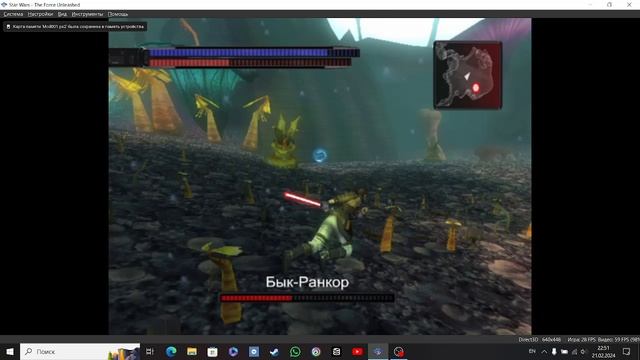Click the network tray icon
The width and height of the screenshot is (640, 360).
click(x=574, y=351)
